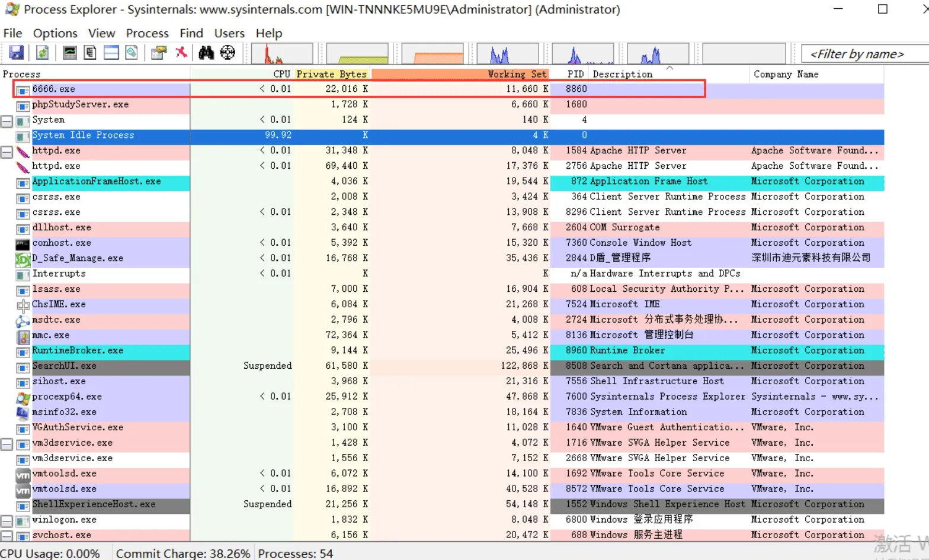The height and width of the screenshot is (560, 929).
Task: Click the 6666.exe process icon
Action: 23,90
